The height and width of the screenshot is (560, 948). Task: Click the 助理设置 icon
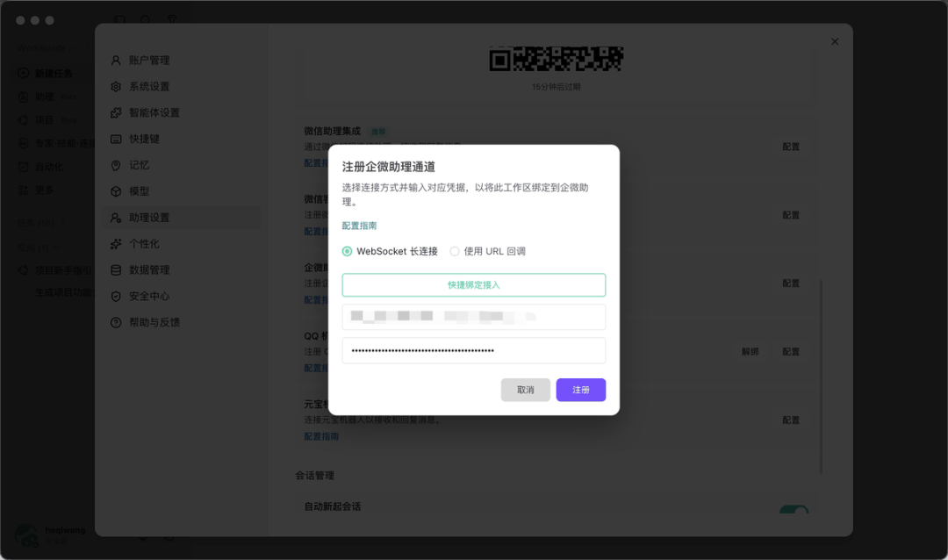click(116, 218)
